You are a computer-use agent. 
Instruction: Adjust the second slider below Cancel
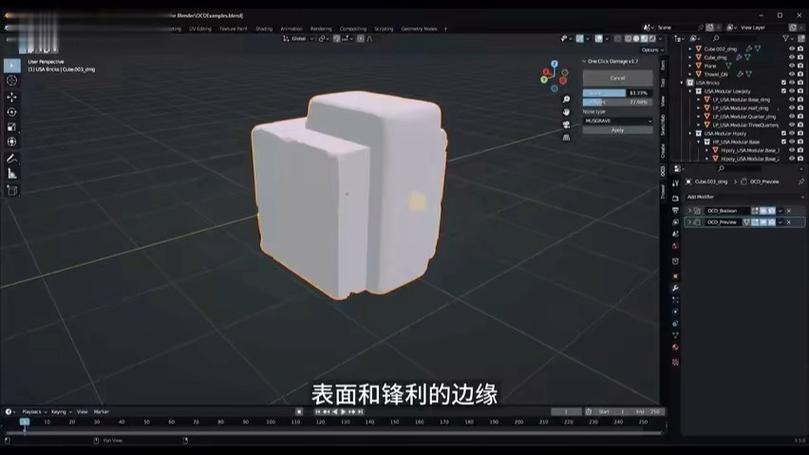618,102
